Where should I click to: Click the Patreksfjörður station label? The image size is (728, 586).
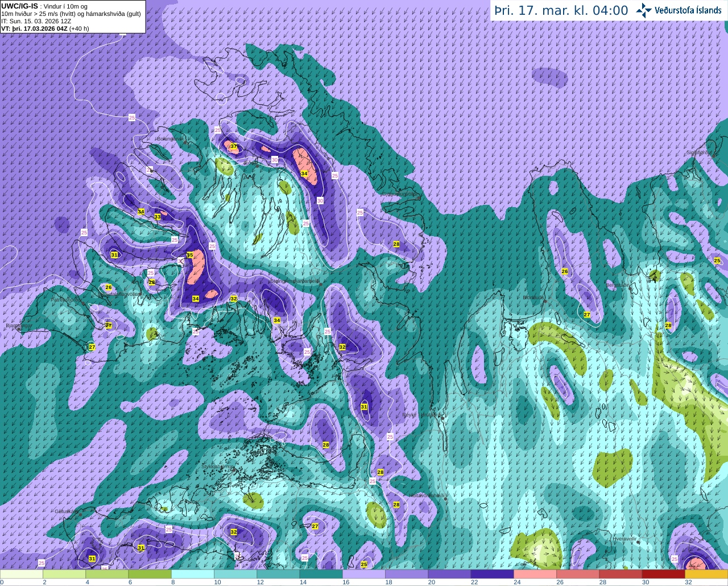coord(67,299)
